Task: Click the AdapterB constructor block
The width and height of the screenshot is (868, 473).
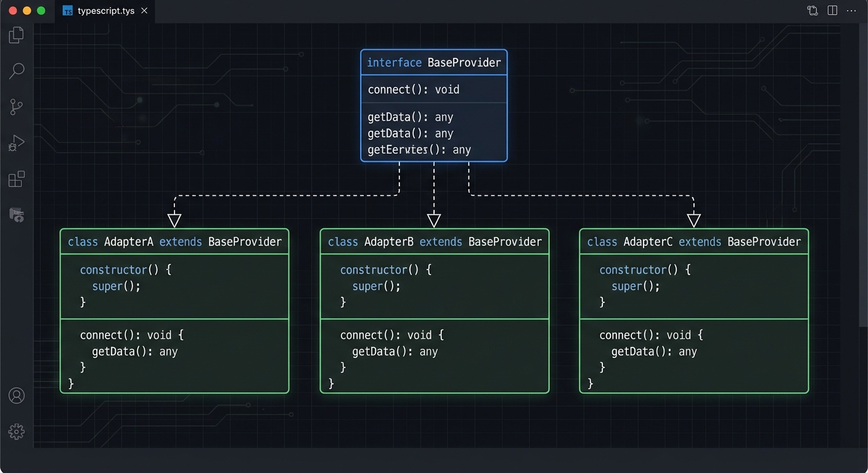Action: pos(434,285)
